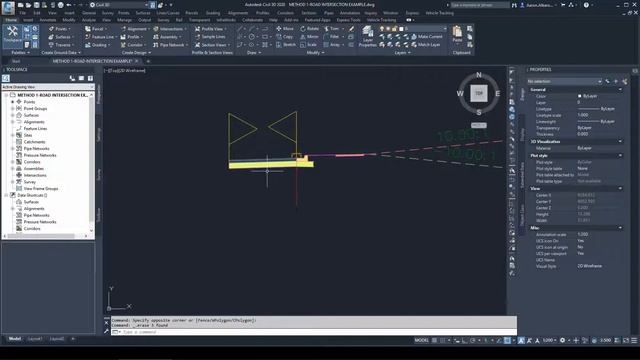640x360 pixels.
Task: Select the Stretch tool
Action: (286, 44)
